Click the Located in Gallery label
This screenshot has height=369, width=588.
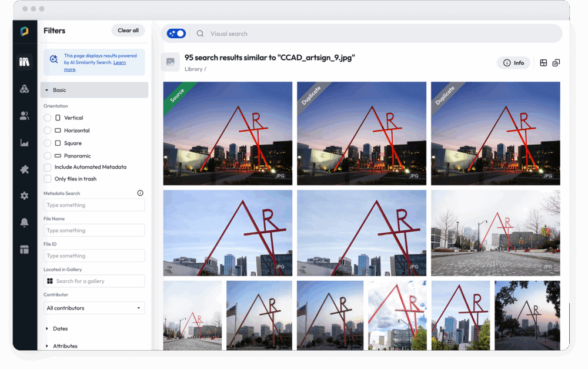pos(63,269)
